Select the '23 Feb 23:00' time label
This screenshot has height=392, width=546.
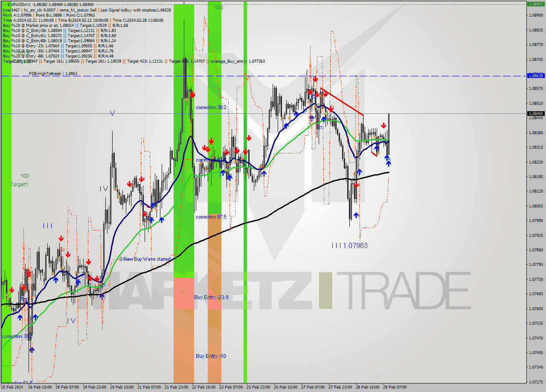coord(258,388)
